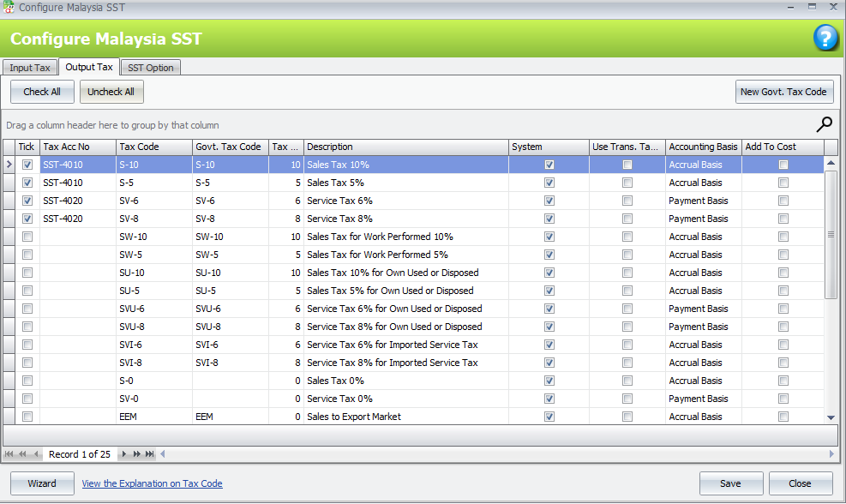Click 'Sales Tax 10% for Own Used or Disposed'
Viewport: 846px width, 504px height.
coord(406,273)
